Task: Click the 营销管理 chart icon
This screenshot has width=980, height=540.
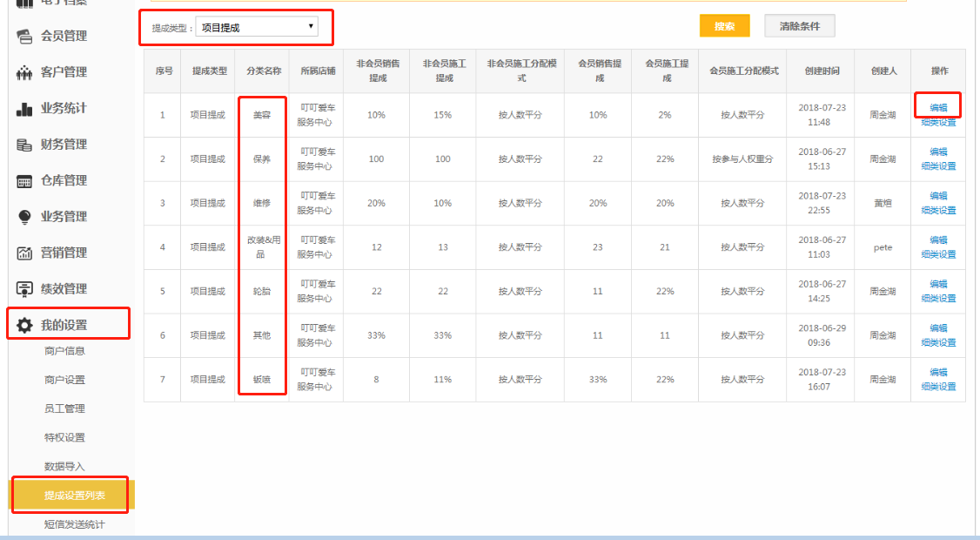Action: tap(25, 253)
